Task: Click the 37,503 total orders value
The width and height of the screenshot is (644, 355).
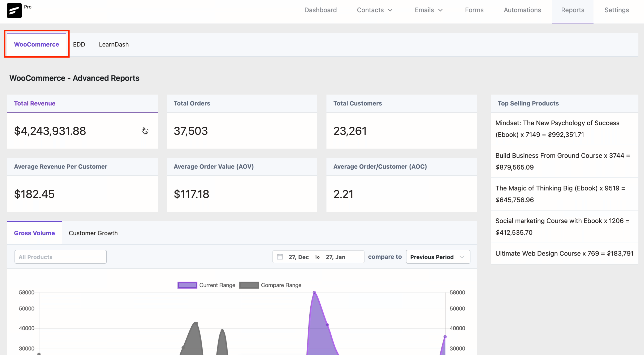Action: 191,131
